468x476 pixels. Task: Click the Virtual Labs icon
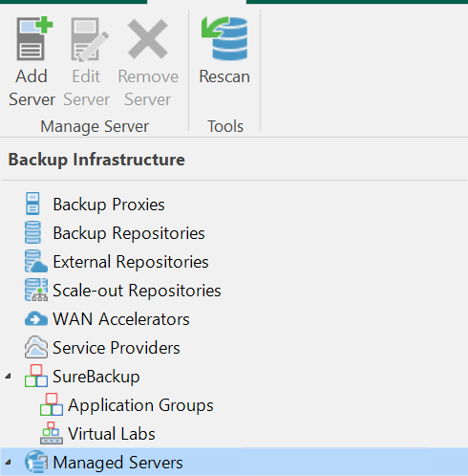click(52, 433)
